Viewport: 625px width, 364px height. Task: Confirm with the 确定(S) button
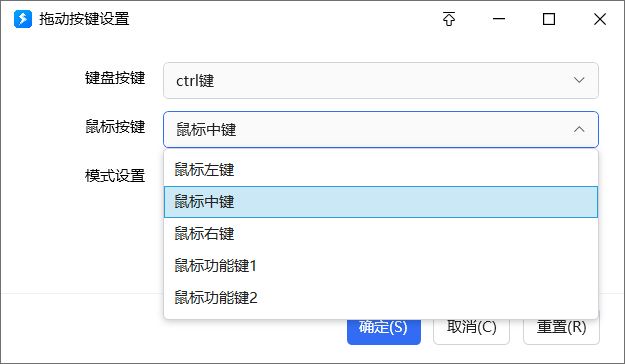pyautogui.click(x=384, y=332)
